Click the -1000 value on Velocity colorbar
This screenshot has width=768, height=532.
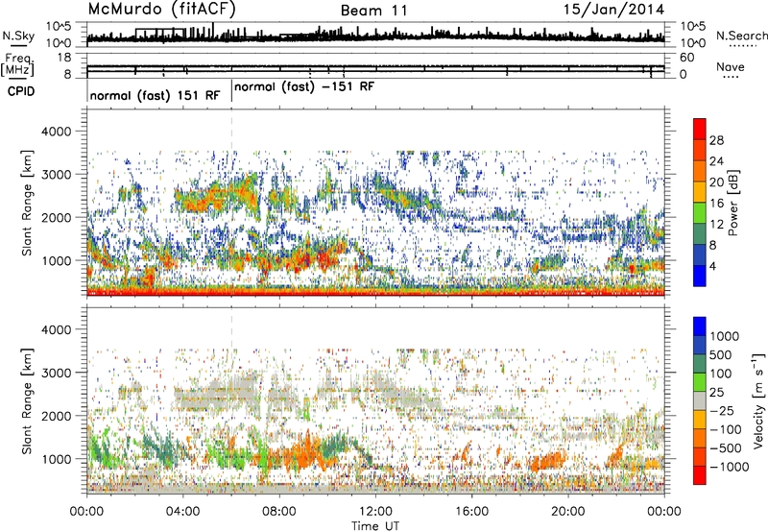[730, 467]
